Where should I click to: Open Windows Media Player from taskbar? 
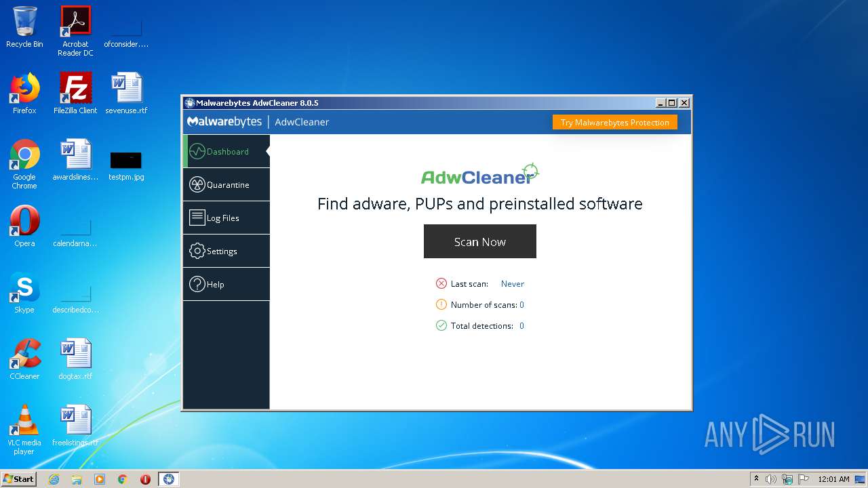pyautogui.click(x=100, y=479)
